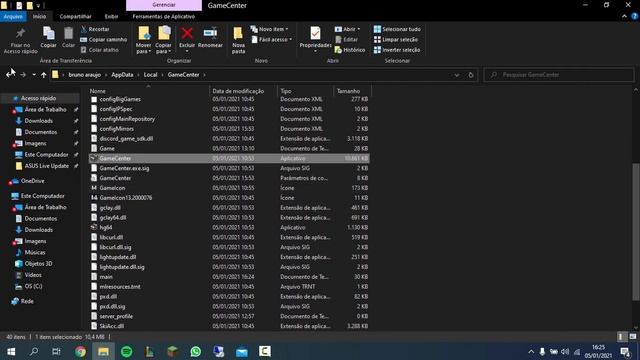Open Google Chrome from the taskbar
Image resolution: width=640 pixels, height=360 pixels.
(80, 351)
